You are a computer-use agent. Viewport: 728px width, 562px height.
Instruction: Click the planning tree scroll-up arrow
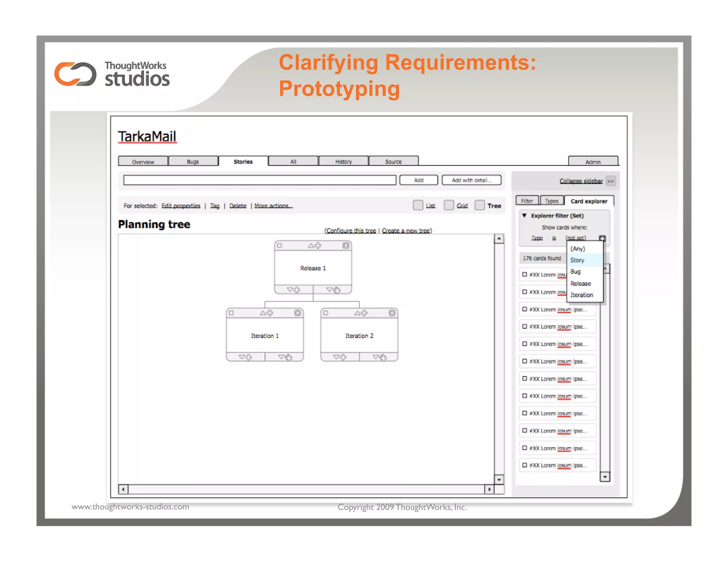(499, 239)
